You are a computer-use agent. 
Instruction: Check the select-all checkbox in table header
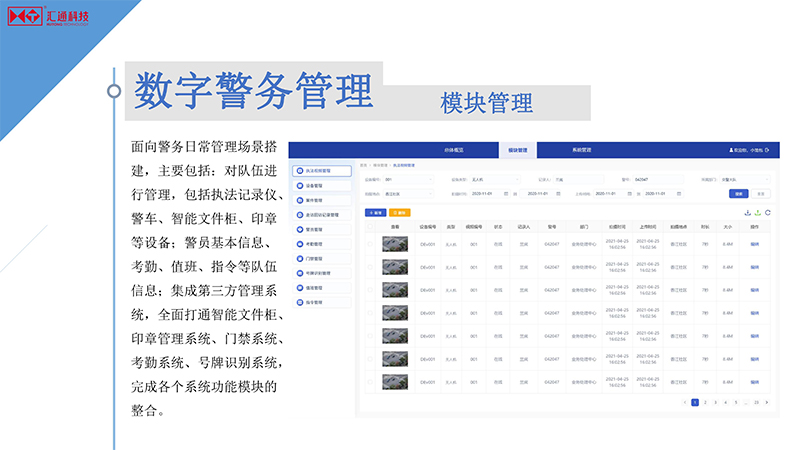click(369, 227)
